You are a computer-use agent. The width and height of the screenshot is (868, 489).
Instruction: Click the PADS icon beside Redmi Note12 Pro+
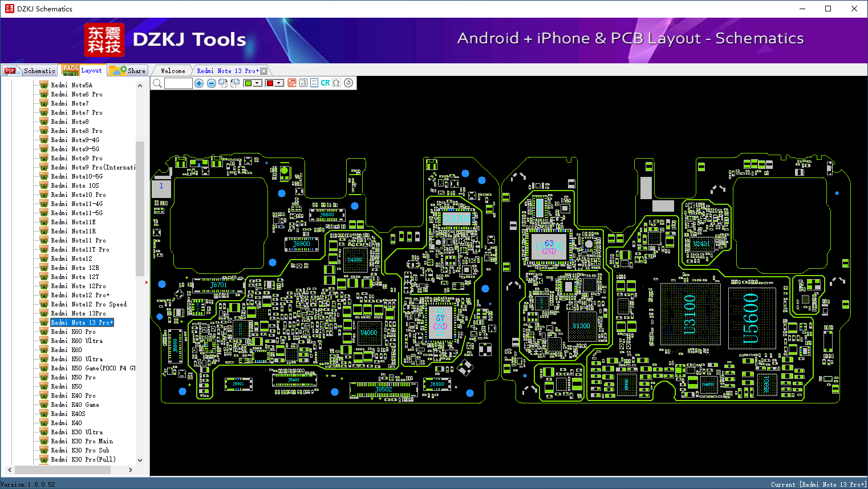coord(44,295)
